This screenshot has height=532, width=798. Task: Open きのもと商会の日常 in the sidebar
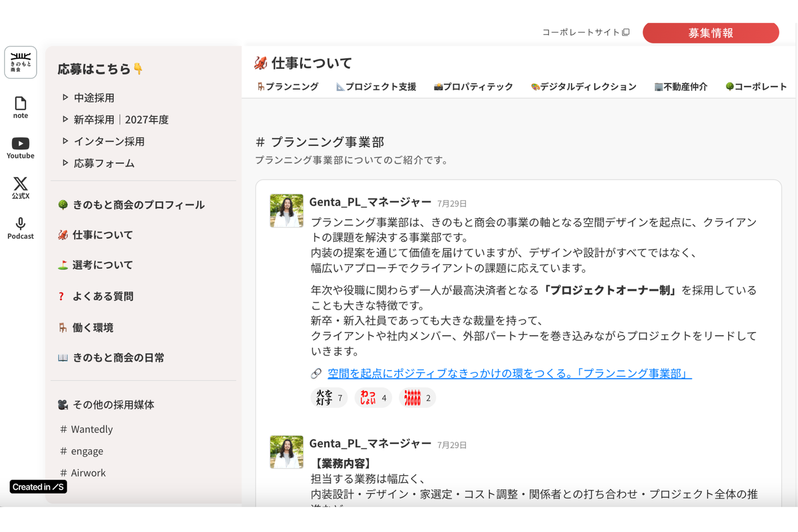point(119,358)
